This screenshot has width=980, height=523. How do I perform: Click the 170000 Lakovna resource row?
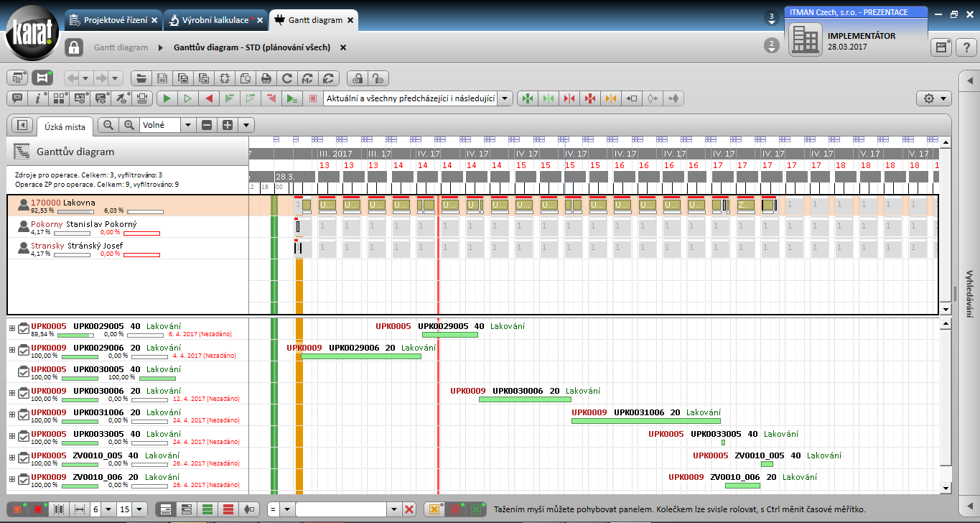(128, 206)
